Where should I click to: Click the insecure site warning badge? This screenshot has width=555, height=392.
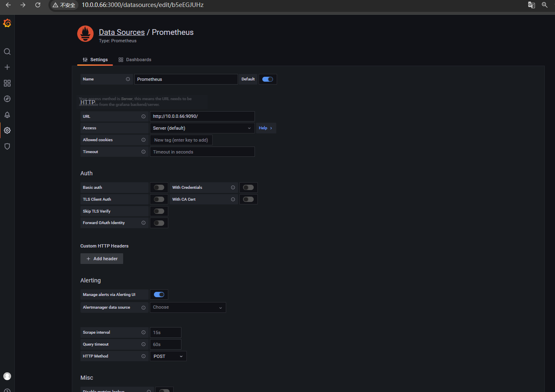tap(64, 5)
